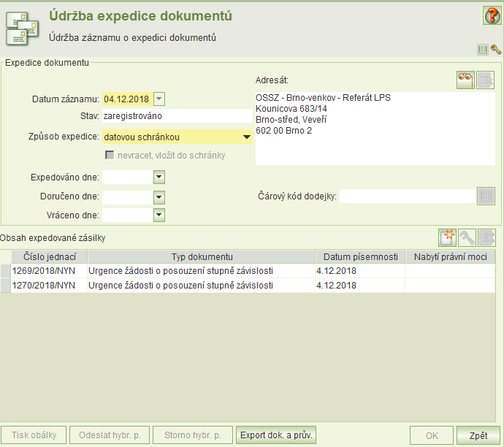
Task: Click the Typ dokumentu column header
Action: (202, 256)
